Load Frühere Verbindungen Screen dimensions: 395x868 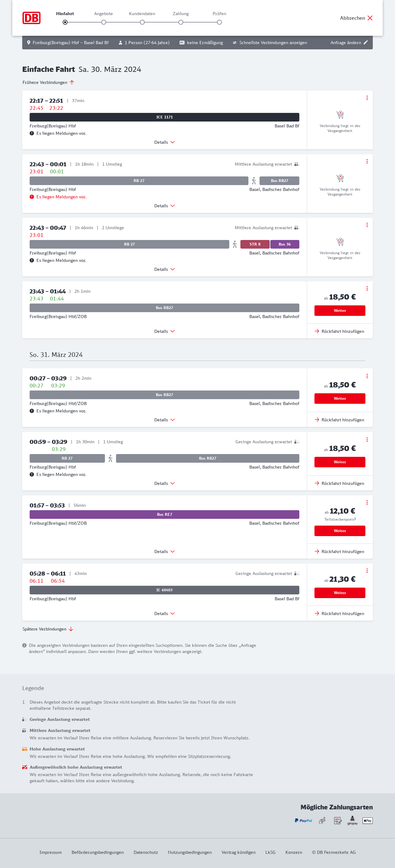point(48,83)
